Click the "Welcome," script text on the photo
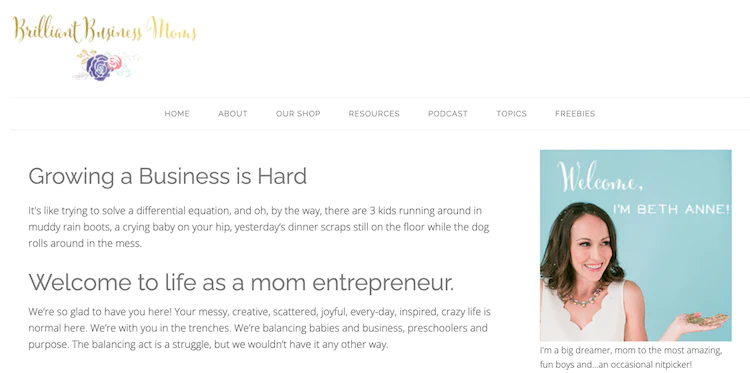 pos(599,177)
